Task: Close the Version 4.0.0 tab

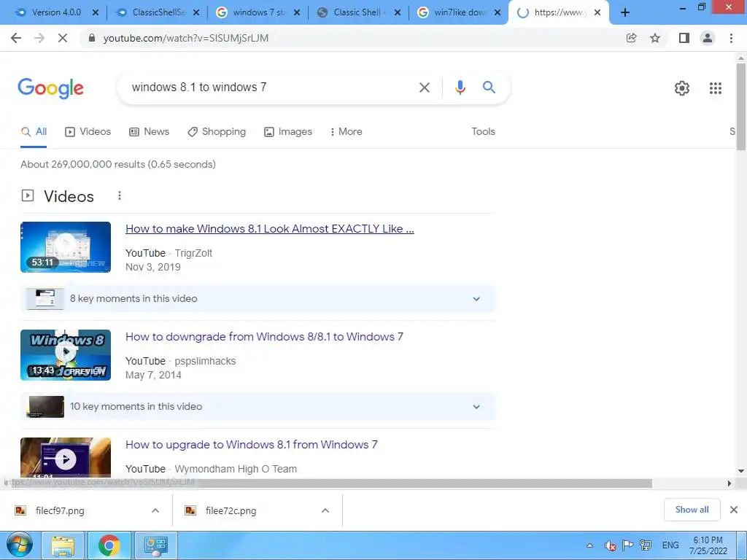Action: point(96,13)
